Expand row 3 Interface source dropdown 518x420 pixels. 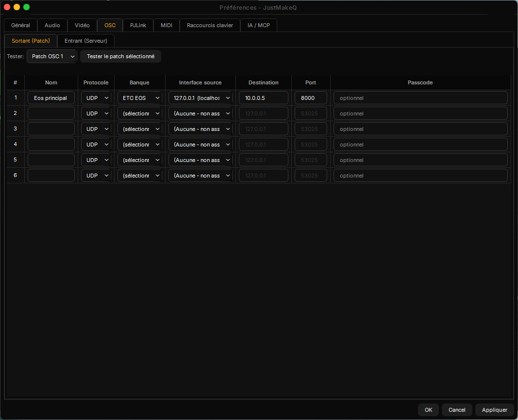[x=200, y=129]
